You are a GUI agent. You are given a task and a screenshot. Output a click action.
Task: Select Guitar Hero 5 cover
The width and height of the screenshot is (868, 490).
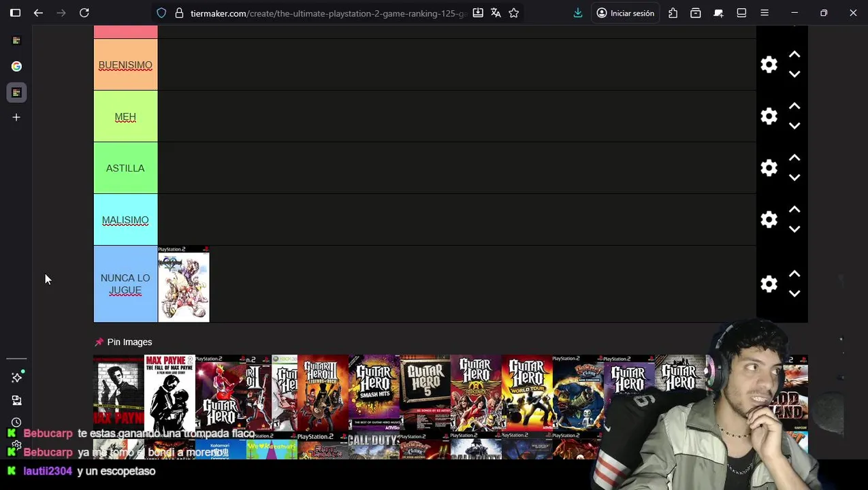425,393
